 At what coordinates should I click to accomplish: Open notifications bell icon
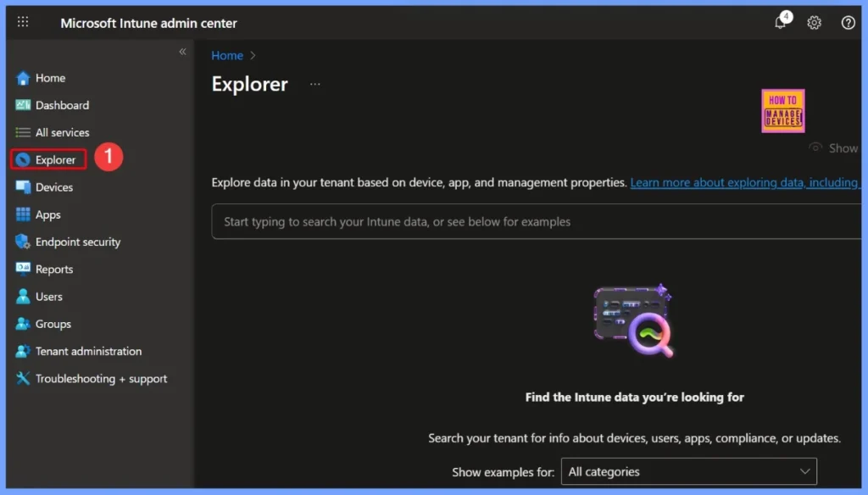point(781,23)
